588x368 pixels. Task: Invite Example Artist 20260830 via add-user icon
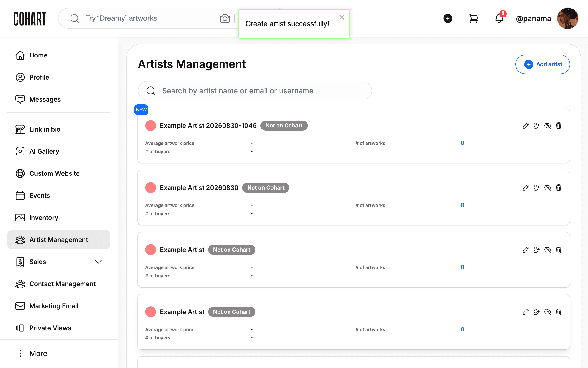[x=537, y=188]
